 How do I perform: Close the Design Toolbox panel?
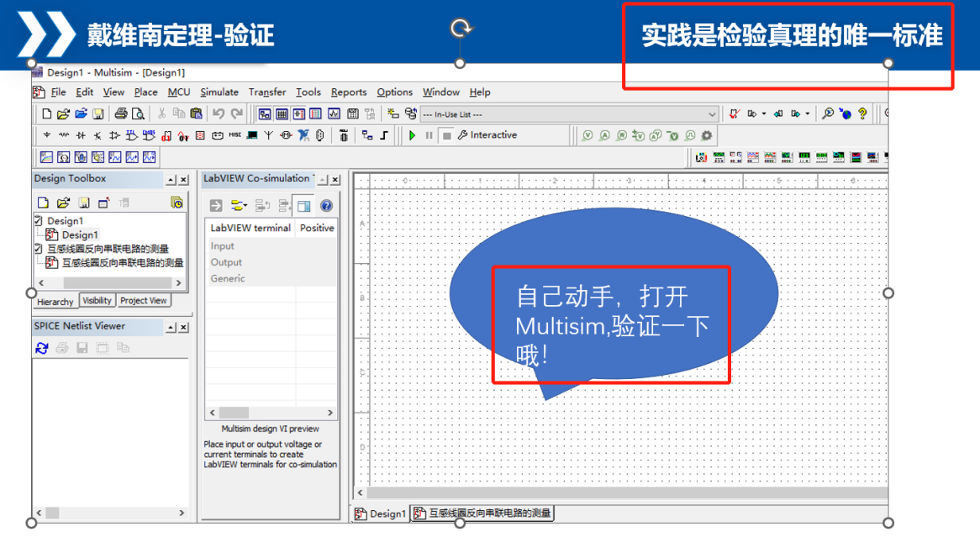coord(184,179)
